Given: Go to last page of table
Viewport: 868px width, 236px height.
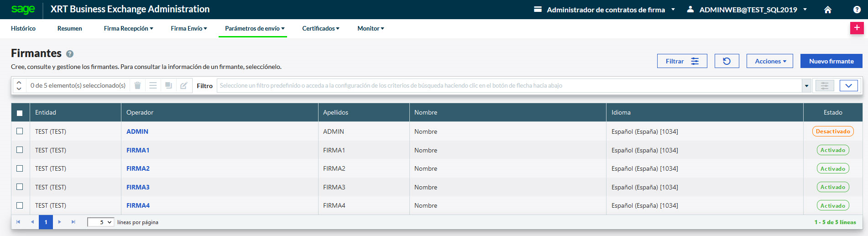Looking at the screenshot, I should point(73,222).
